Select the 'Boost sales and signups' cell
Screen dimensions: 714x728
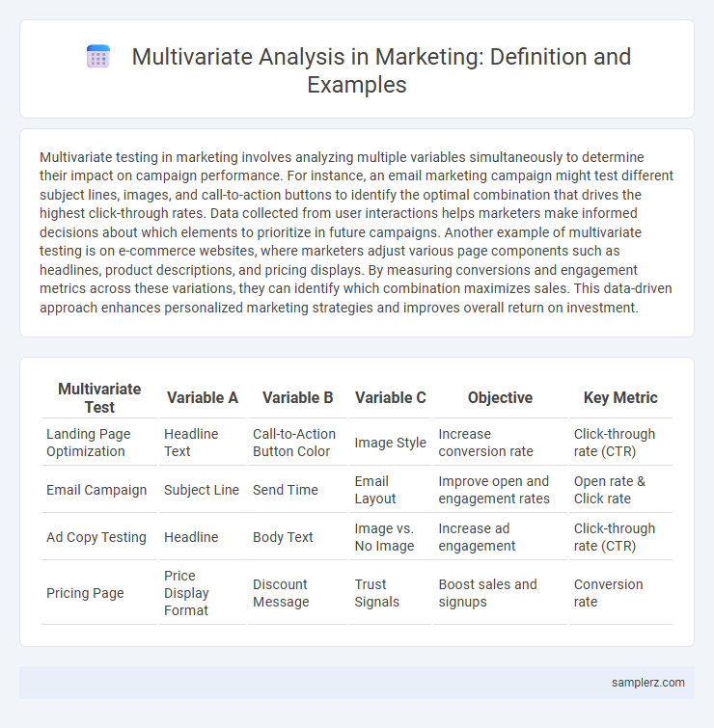pyautogui.click(x=501, y=592)
